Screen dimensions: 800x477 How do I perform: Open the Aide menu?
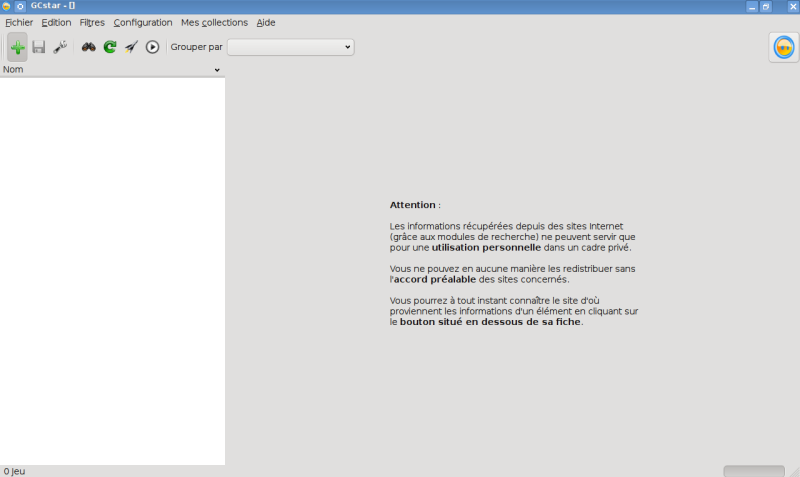266,22
